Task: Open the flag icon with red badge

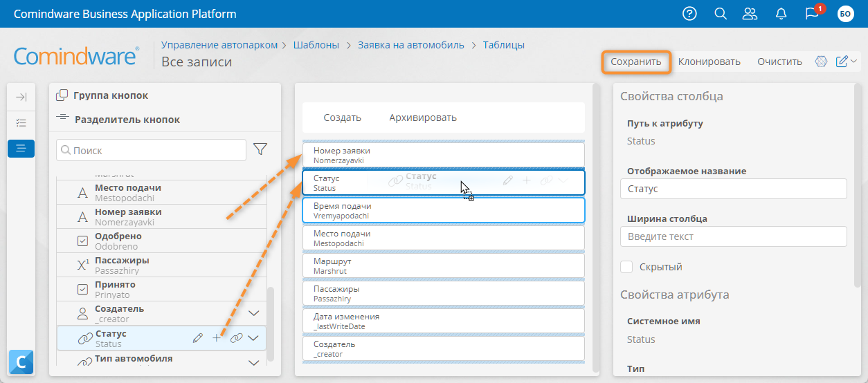Action: (812, 14)
